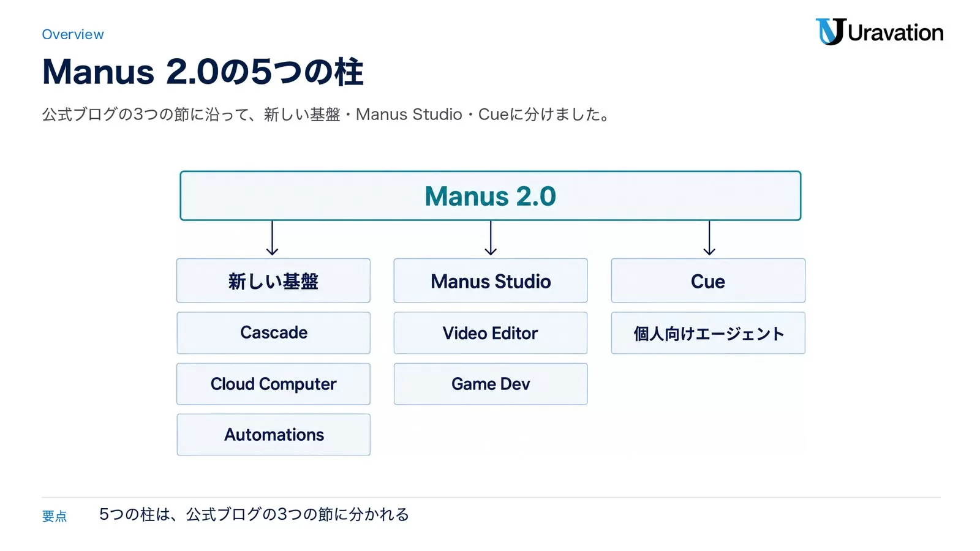The width and height of the screenshot is (980, 551).
Task: Click the Overview section label
Action: pos(73,34)
